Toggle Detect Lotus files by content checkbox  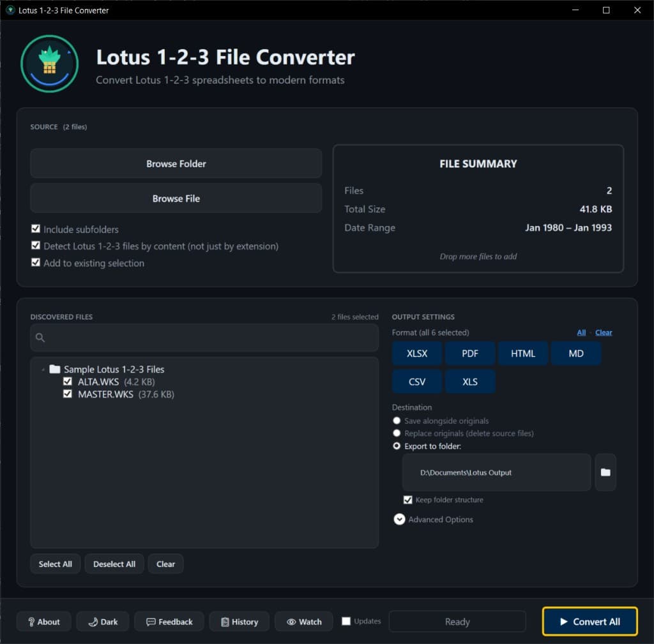click(36, 246)
